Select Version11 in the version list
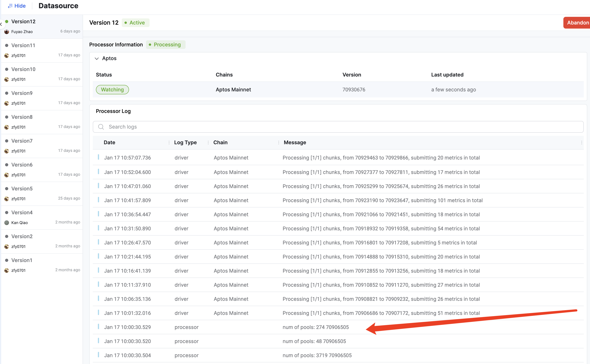590x364 pixels. [x=23, y=45]
